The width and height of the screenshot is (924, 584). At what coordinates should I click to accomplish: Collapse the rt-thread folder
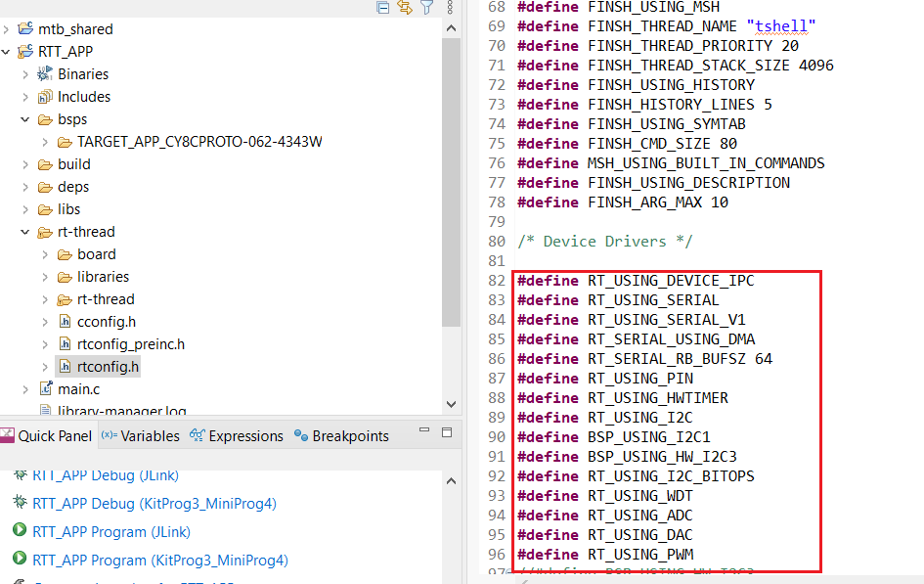pos(24,231)
